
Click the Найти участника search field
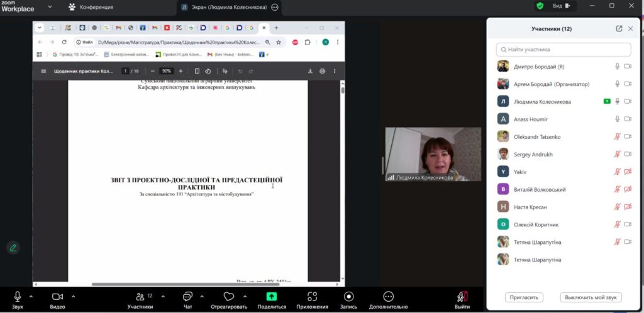[563, 49]
